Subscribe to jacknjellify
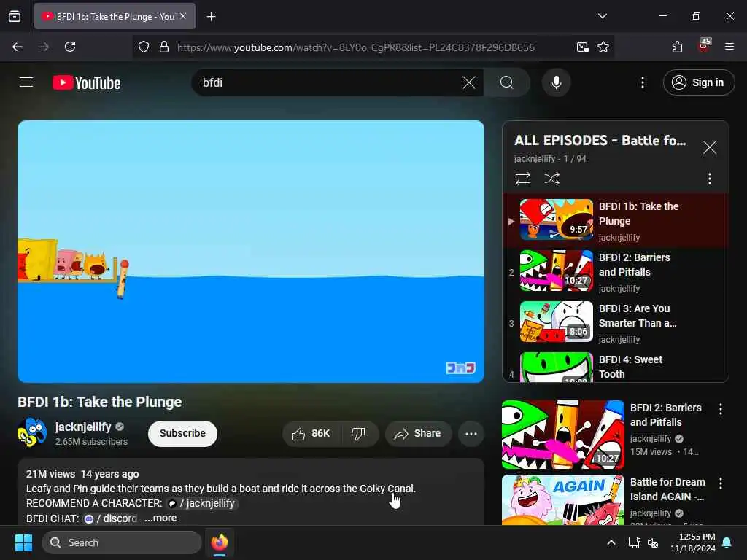The image size is (747, 560). pyautogui.click(x=182, y=433)
